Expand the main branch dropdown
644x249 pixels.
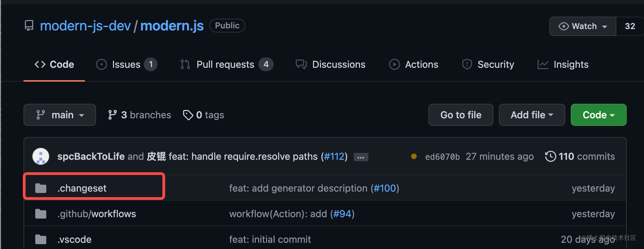click(x=60, y=115)
